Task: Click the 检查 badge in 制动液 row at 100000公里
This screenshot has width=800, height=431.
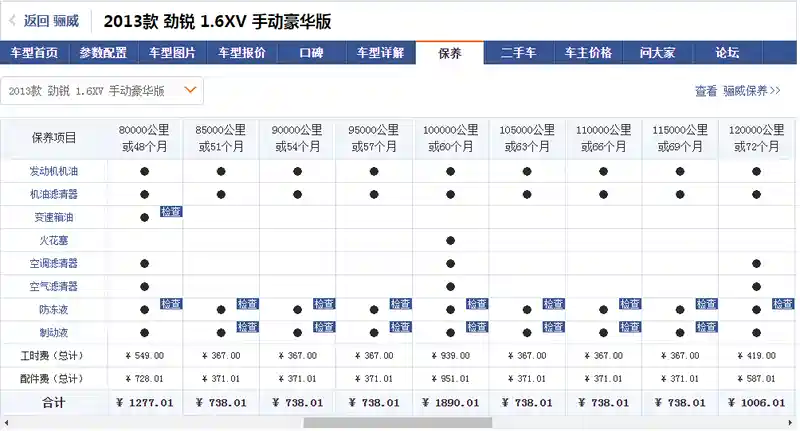Action: coord(477,327)
